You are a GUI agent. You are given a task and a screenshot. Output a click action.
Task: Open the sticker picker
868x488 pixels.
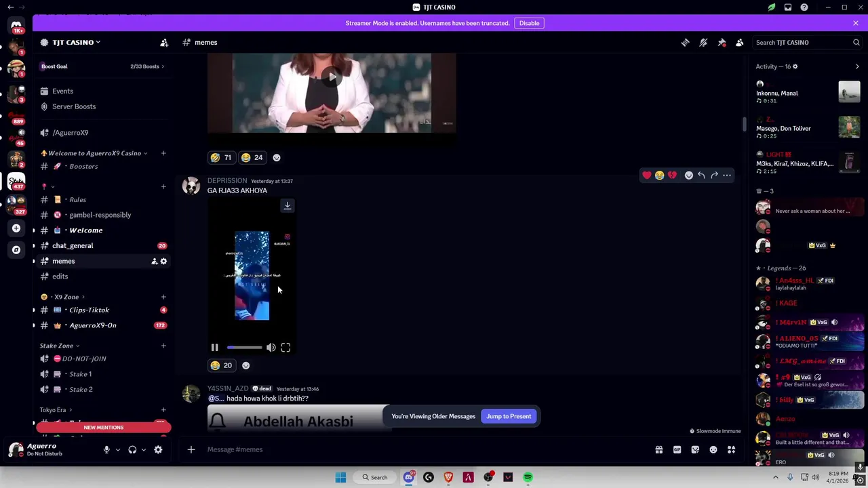[x=695, y=449]
